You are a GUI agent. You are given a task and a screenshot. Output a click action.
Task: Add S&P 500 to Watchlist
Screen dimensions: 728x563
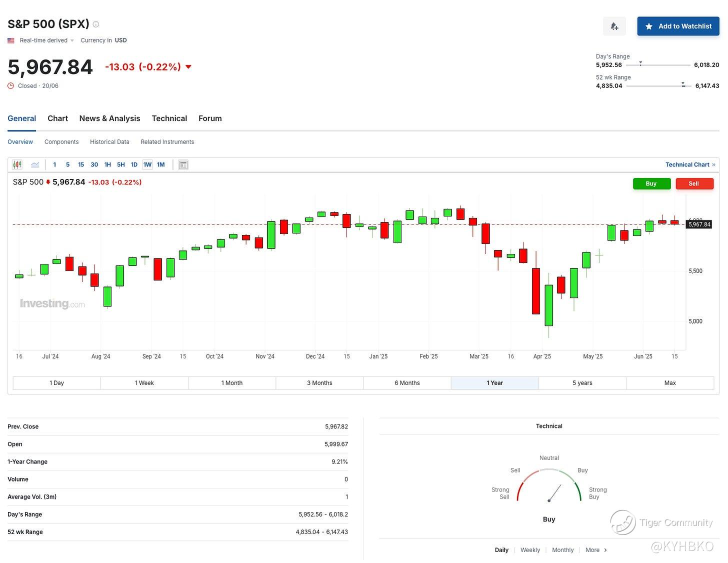[x=678, y=26]
